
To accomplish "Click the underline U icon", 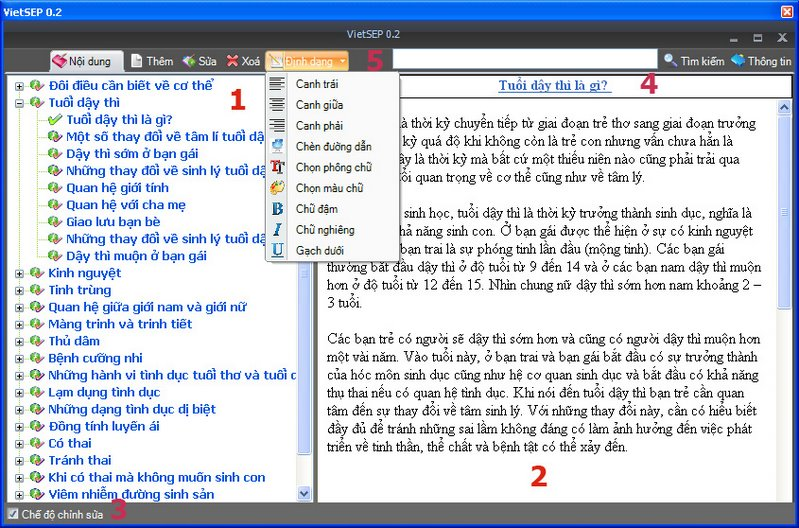I will pos(277,250).
